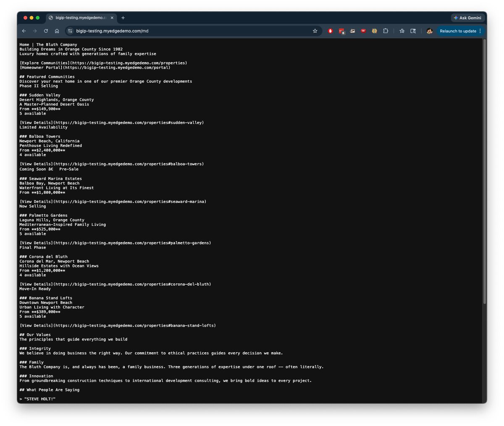Open the red extension with badge 6
Screen dimensions: 504x426
click(x=341, y=31)
